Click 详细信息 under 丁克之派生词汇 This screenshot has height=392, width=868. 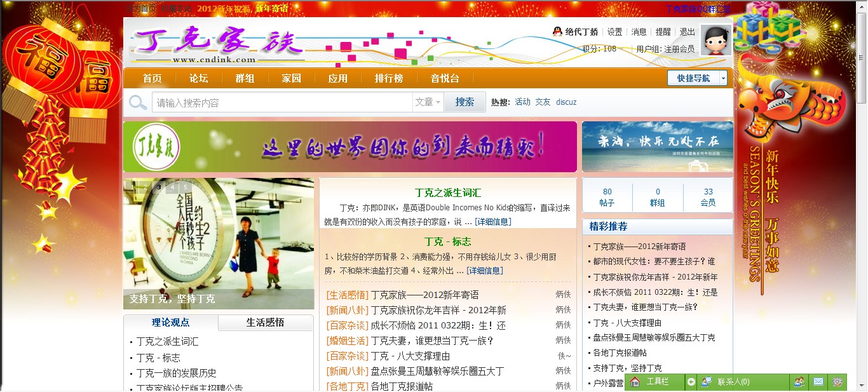point(492,222)
